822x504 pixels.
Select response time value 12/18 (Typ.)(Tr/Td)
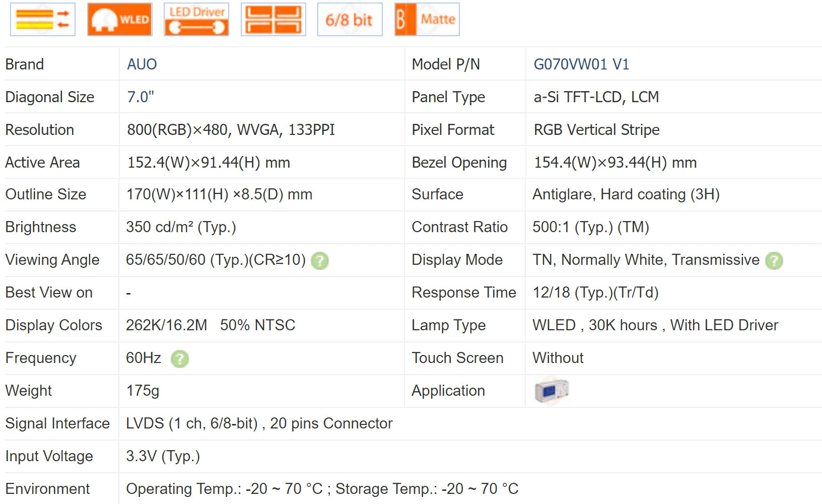595,293
